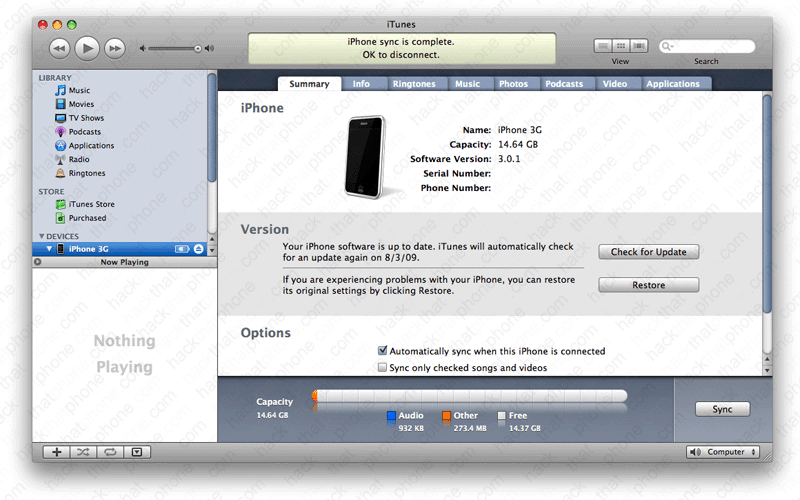Expand the iPhone 3G device tree

49,249
